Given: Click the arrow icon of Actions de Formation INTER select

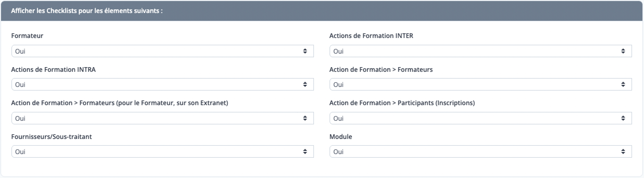Looking at the screenshot, I should 623,51.
